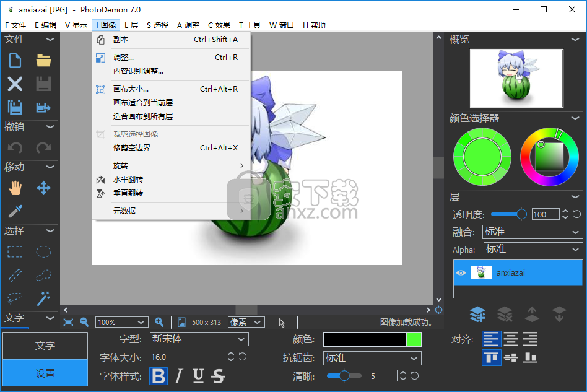
Task: Open the C 效果 menu
Action: pyautogui.click(x=219, y=25)
